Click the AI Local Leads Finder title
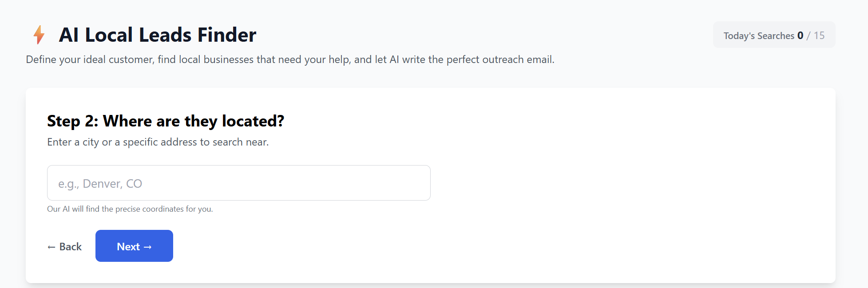Image resolution: width=868 pixels, height=288 pixels. click(x=158, y=35)
